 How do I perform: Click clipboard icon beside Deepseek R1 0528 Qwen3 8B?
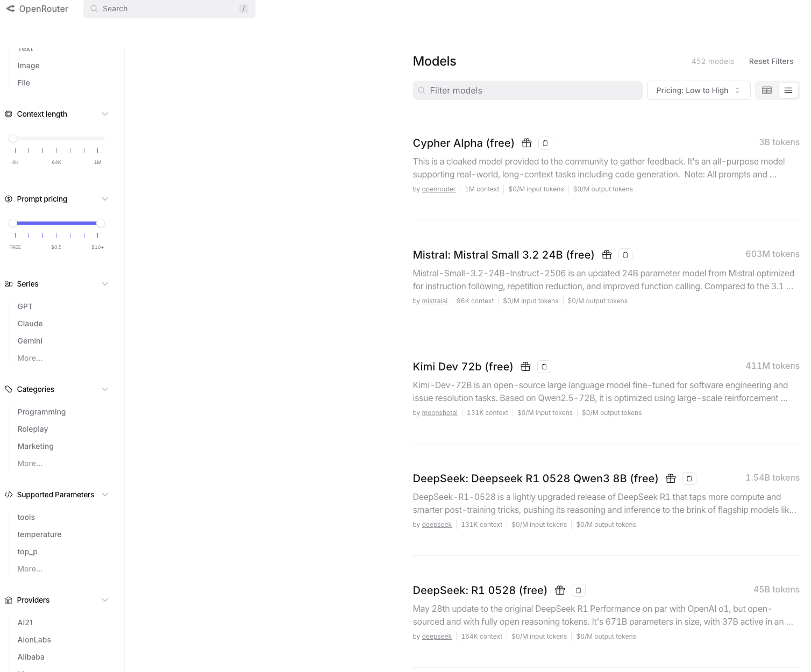[x=689, y=478]
